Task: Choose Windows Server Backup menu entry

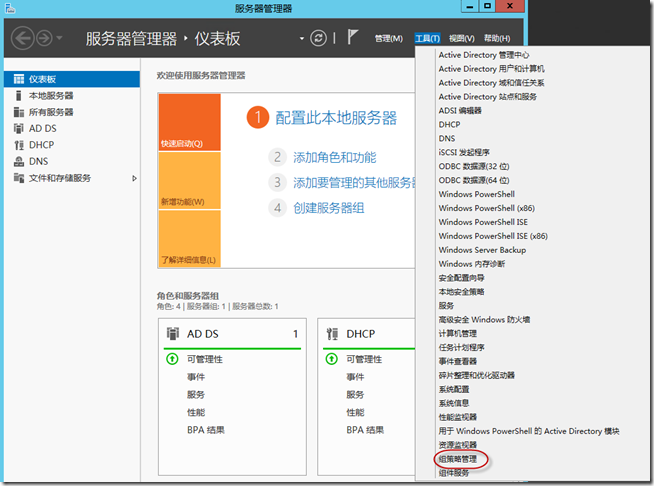Action: click(482, 250)
